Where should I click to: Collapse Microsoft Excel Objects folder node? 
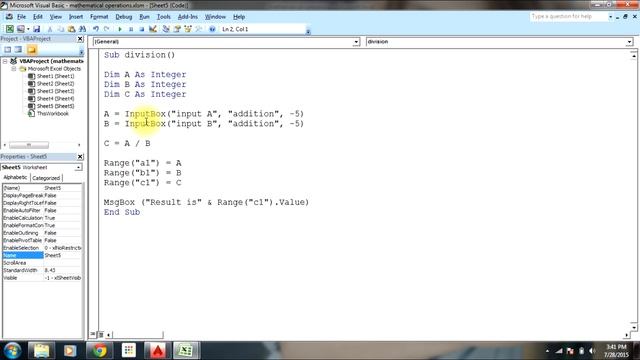(14, 69)
